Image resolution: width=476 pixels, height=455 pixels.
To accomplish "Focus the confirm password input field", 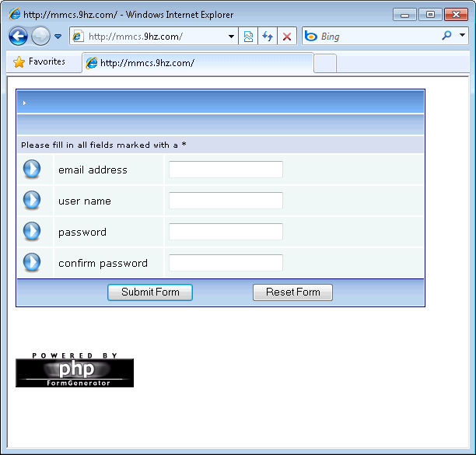I will click(x=226, y=263).
